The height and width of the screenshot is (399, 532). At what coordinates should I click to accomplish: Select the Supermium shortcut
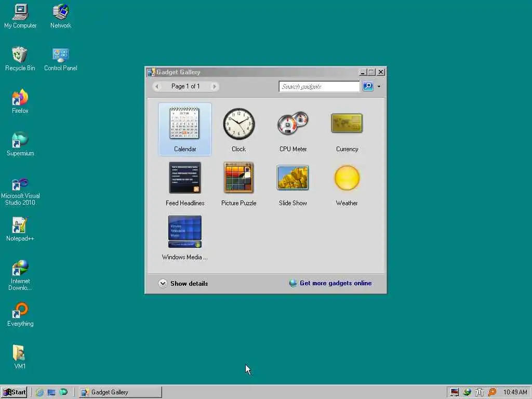(20, 144)
